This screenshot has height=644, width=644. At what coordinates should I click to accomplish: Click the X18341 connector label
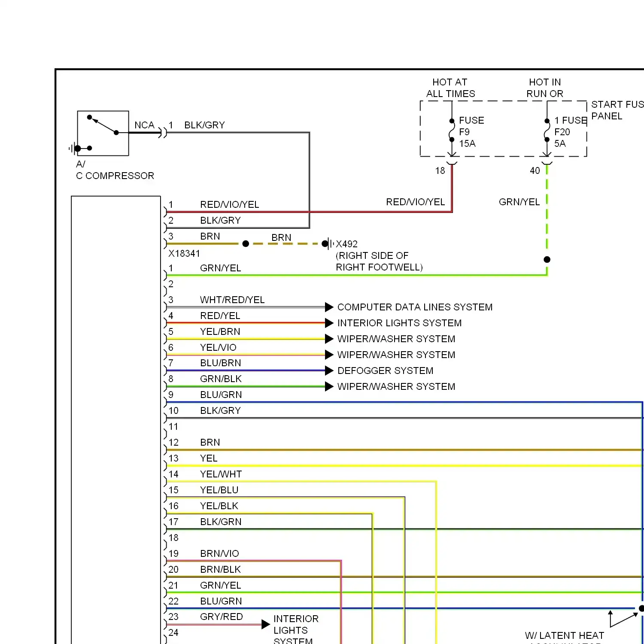[x=184, y=253]
